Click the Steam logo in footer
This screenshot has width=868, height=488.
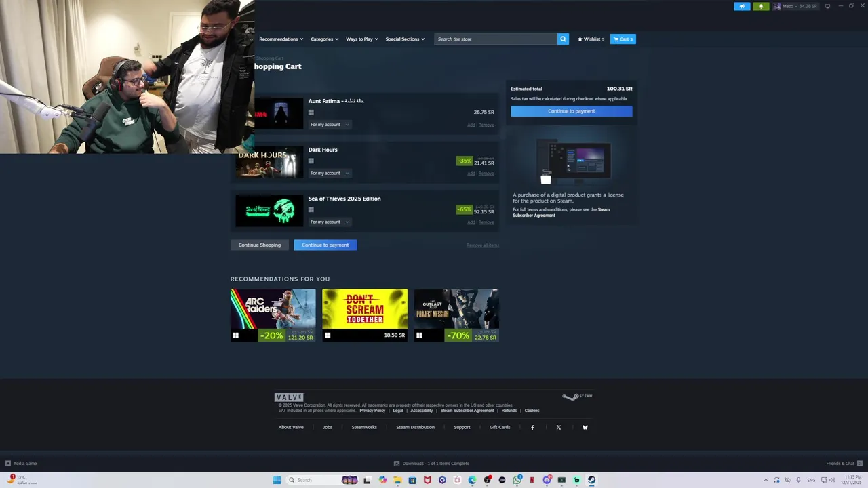[x=578, y=396]
